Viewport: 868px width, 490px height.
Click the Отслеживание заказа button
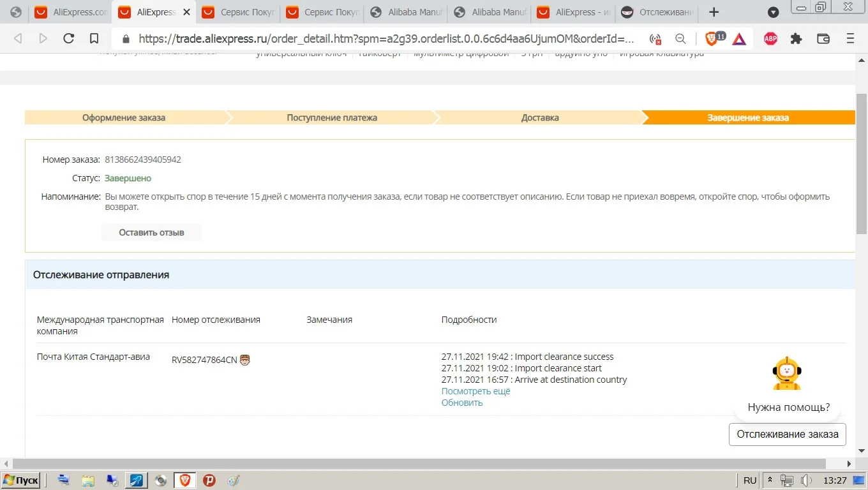pyautogui.click(x=788, y=434)
